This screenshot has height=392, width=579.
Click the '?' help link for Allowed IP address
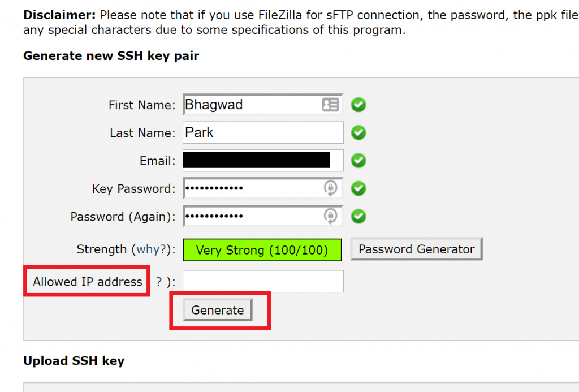click(158, 281)
